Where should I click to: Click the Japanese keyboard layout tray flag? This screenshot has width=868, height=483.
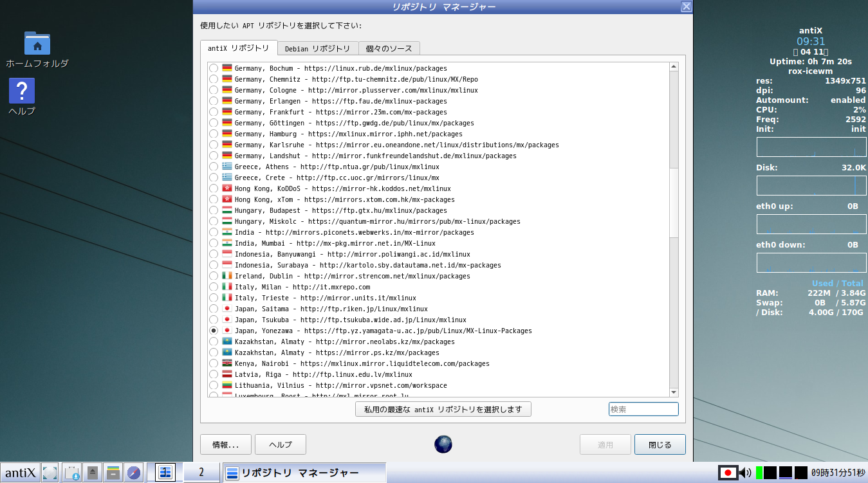[728, 473]
